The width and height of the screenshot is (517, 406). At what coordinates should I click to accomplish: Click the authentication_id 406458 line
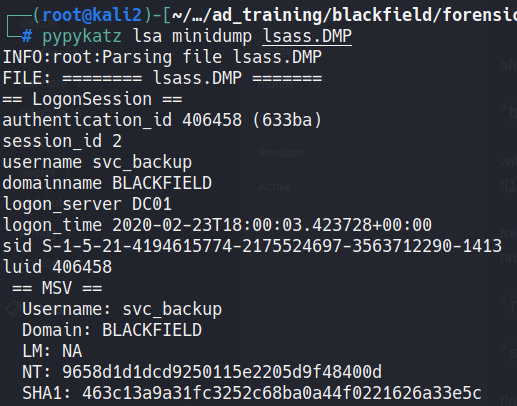tap(162, 120)
